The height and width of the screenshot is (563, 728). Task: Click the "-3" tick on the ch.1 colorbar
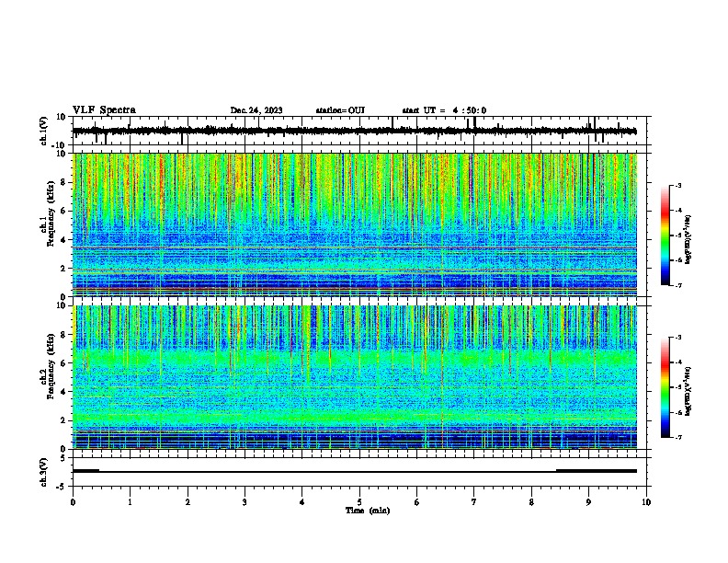677,185
